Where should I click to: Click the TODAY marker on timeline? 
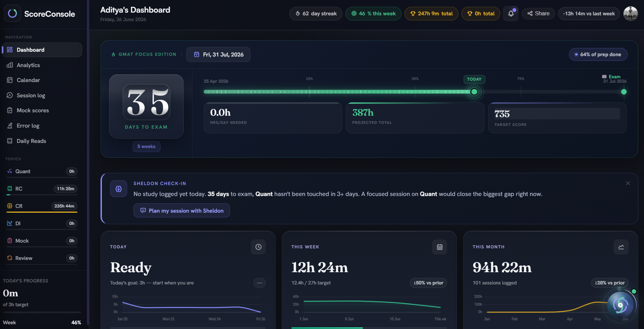click(474, 79)
